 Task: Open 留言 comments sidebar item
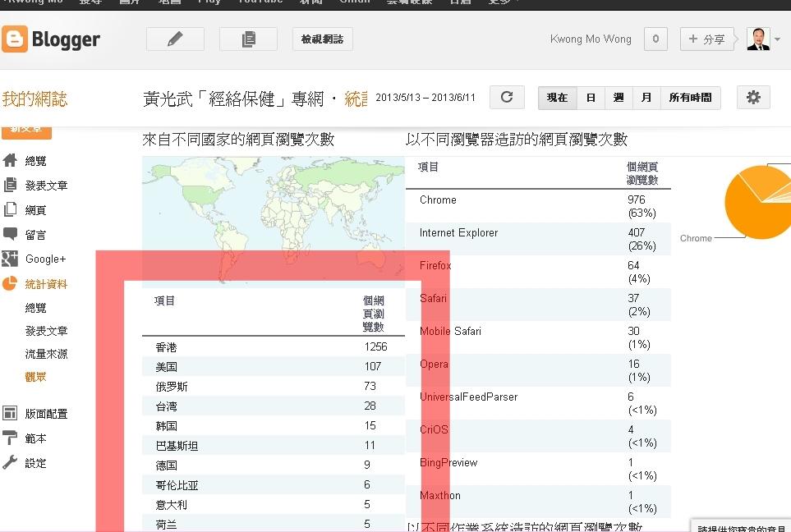tap(36, 235)
